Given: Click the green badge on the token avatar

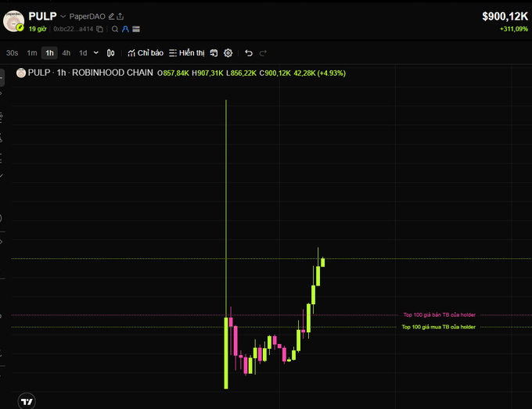Looking at the screenshot, I should click(20, 27).
